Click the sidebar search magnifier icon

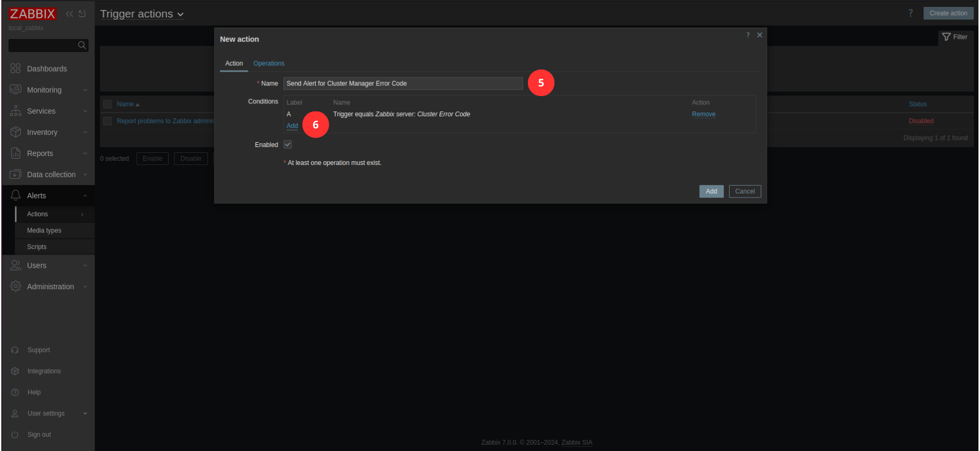click(x=82, y=45)
